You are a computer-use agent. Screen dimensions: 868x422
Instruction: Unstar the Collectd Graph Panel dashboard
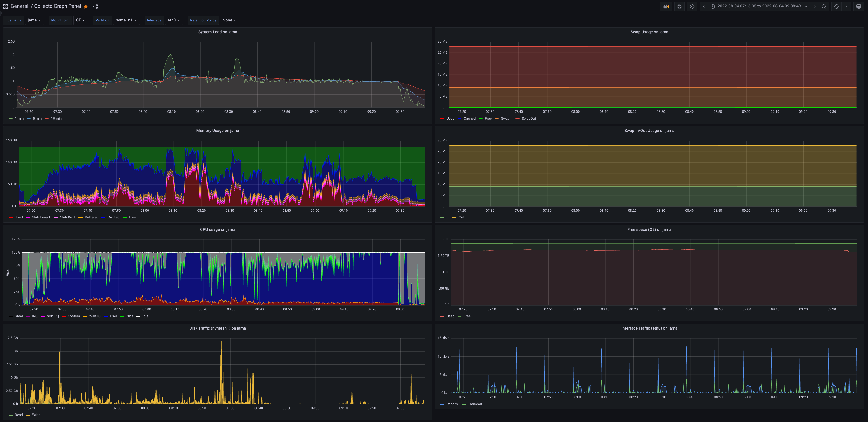pos(86,6)
